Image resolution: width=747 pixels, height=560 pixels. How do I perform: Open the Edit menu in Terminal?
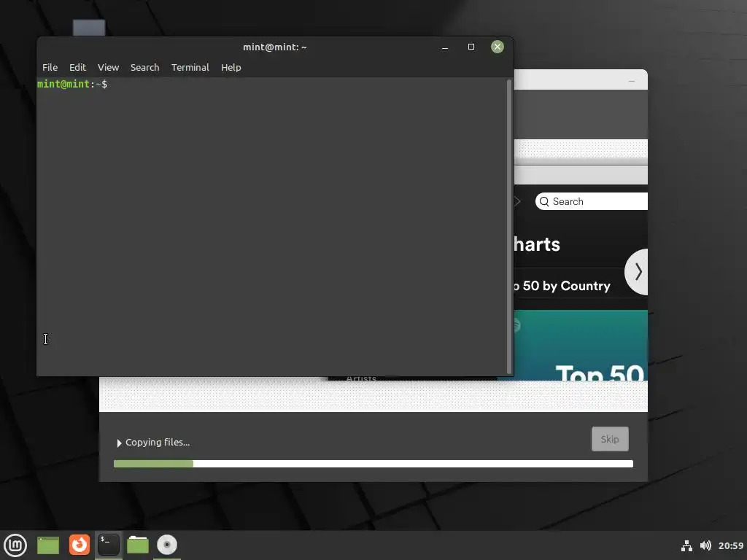77,67
